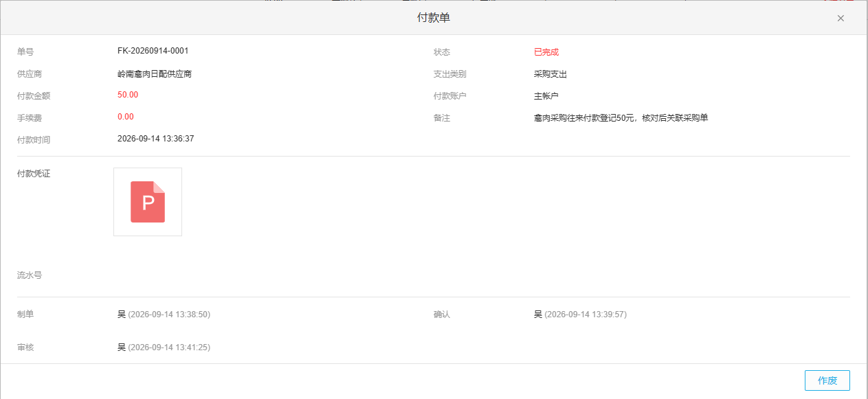
Task: Click audit timestamp 2026-09-14 13:41:25
Action: point(169,347)
